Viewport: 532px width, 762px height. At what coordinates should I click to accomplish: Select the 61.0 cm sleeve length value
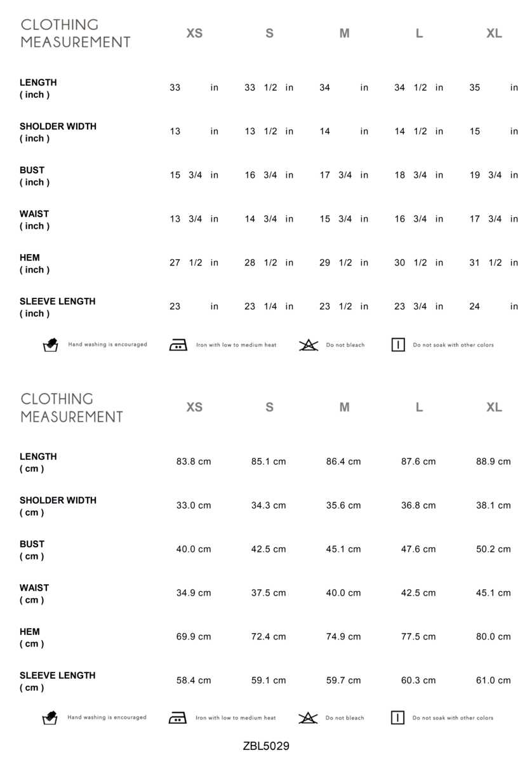coord(493,681)
